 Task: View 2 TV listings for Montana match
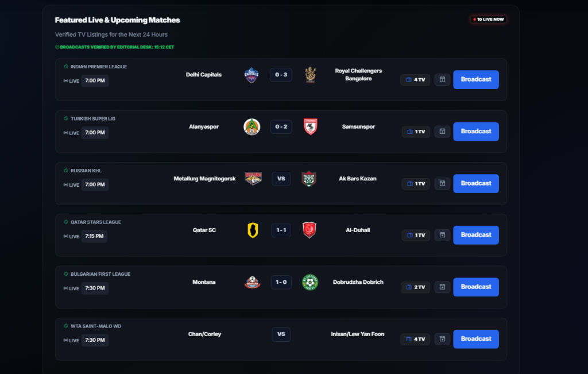click(415, 287)
